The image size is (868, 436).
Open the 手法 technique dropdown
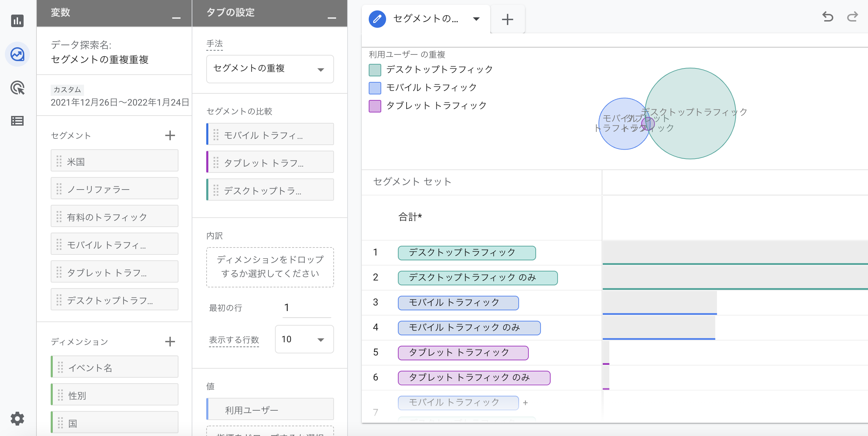tap(270, 69)
